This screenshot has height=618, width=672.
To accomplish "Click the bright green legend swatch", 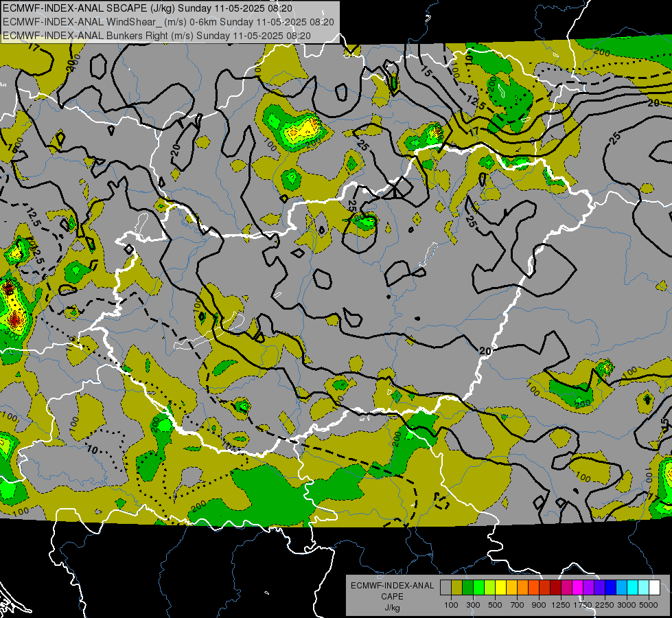I will click(478, 587).
